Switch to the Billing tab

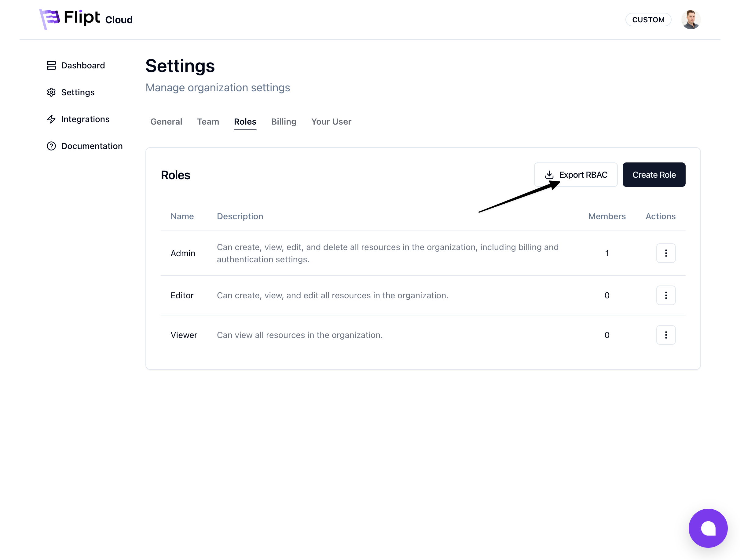point(283,122)
